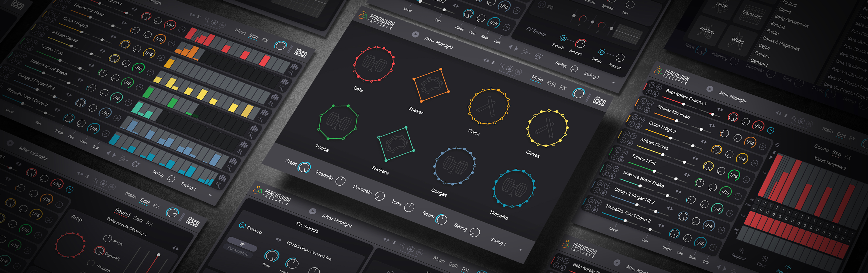868x273 pixels.
Task: Expand the edit arrow on the Bata Itotele Chacha 1 row
Action: [x=771, y=130]
